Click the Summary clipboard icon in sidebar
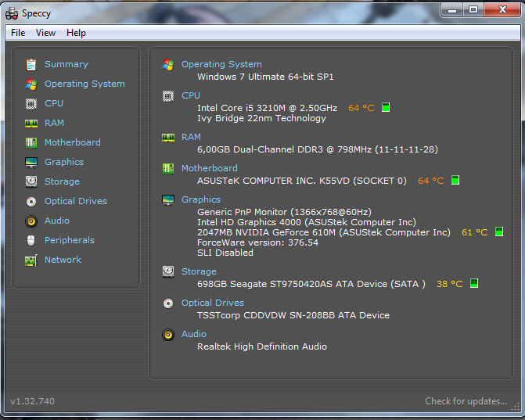 (31, 65)
